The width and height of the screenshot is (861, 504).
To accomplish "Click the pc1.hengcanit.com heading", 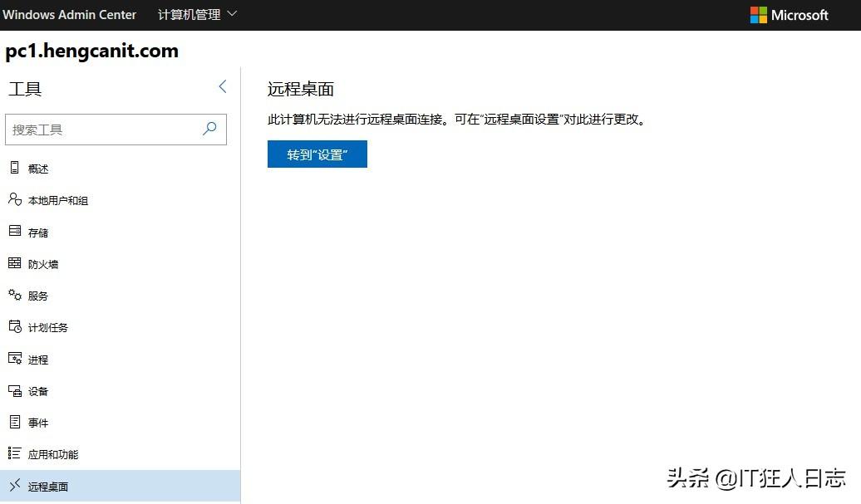I will (x=91, y=51).
